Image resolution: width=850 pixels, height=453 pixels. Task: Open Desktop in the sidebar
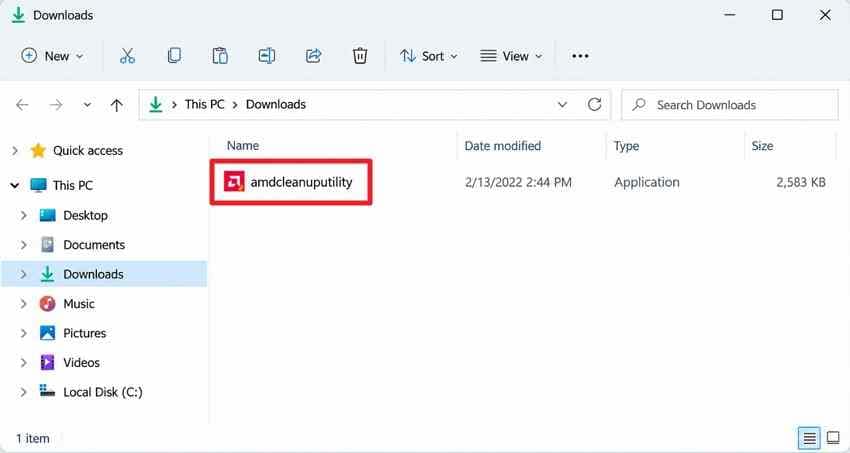tap(85, 215)
